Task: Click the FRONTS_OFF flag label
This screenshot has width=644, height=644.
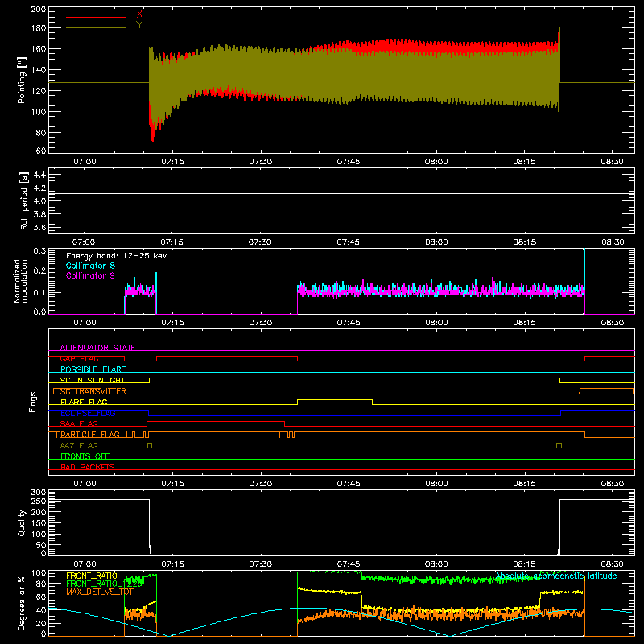Action: 85,456
